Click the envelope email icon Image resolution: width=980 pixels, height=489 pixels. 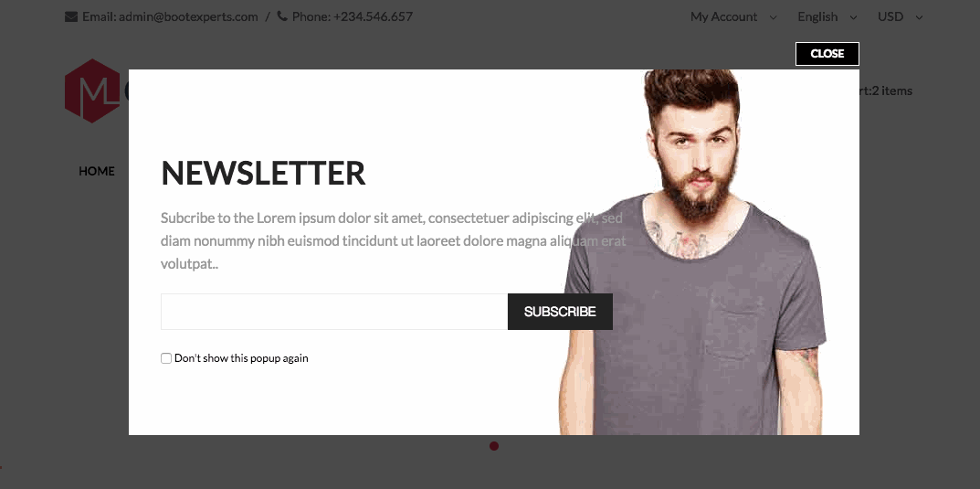coord(71,16)
